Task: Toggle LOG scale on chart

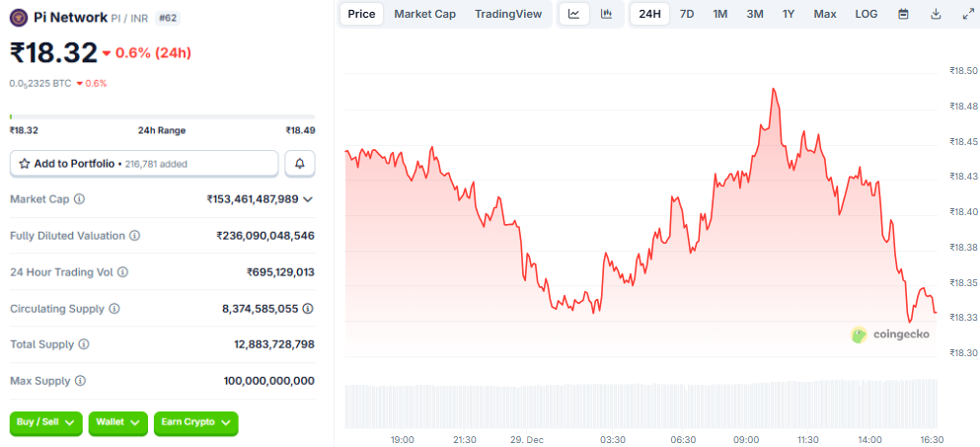Action: (x=867, y=14)
